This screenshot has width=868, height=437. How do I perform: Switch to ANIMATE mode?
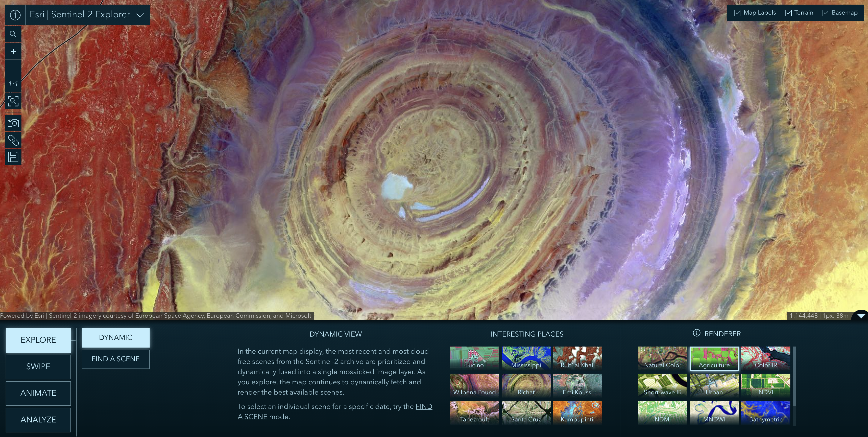[38, 393]
